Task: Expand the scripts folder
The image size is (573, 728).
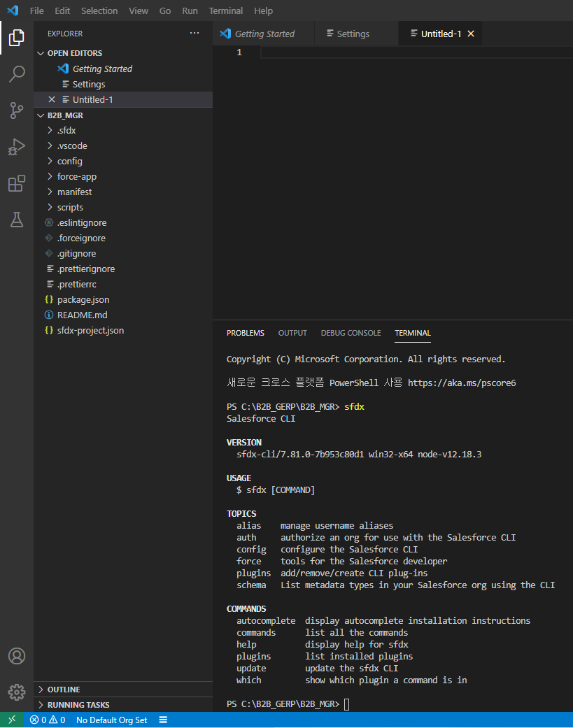Action: coord(50,207)
